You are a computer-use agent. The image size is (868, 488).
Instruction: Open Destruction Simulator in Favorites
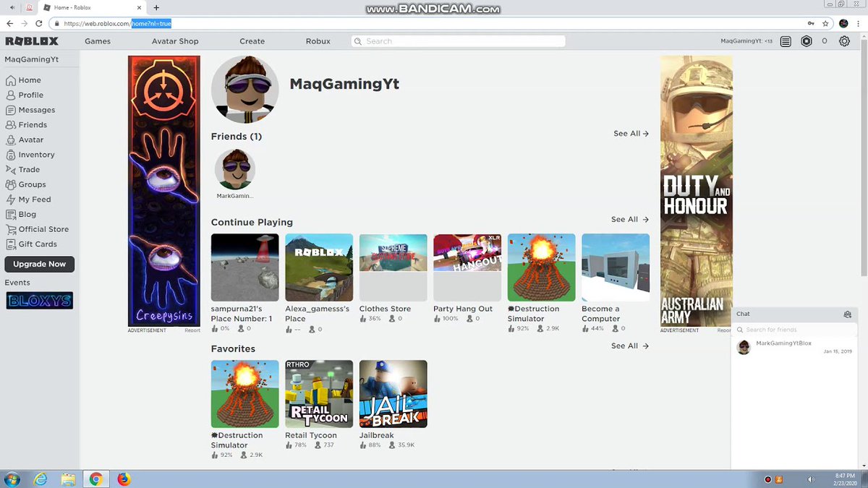pos(245,394)
